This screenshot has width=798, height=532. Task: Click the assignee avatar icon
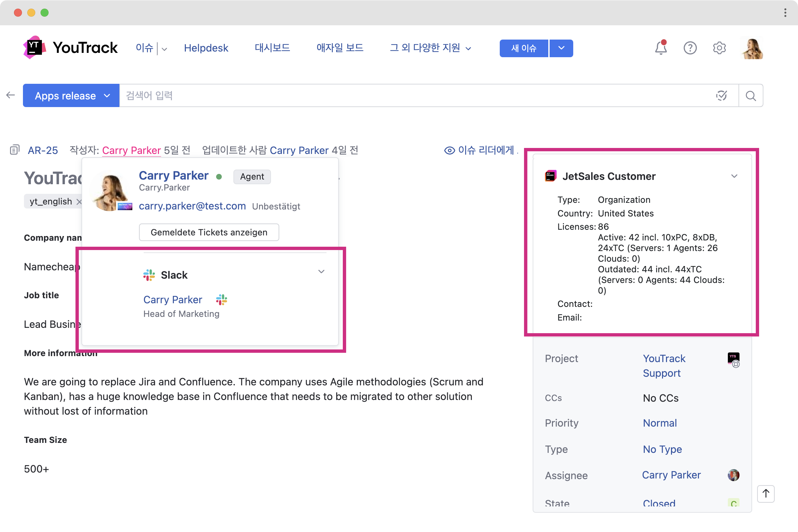click(x=733, y=475)
